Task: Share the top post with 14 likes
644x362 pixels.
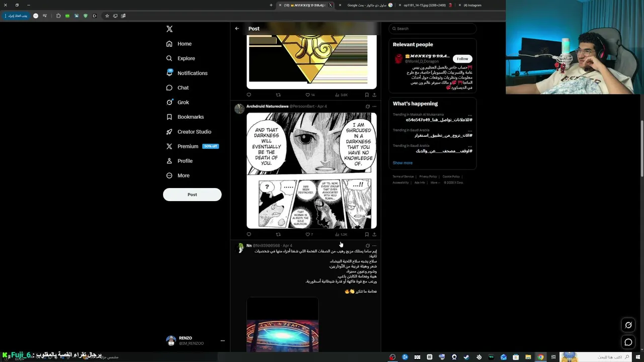Action: pyautogui.click(x=374, y=95)
